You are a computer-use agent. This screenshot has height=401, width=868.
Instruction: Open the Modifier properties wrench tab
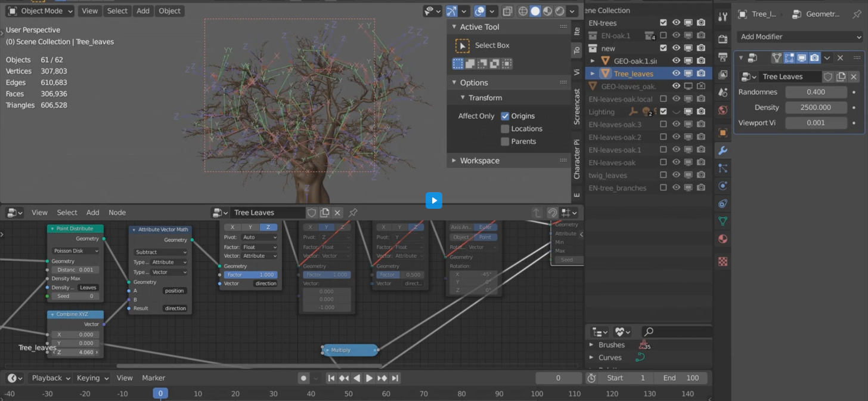coord(723,150)
